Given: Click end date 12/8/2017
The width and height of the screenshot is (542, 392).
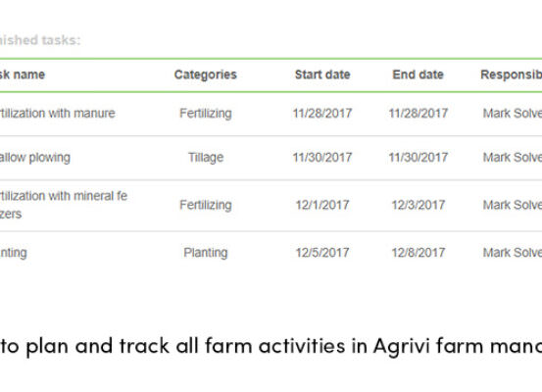Looking at the screenshot, I should [419, 253].
